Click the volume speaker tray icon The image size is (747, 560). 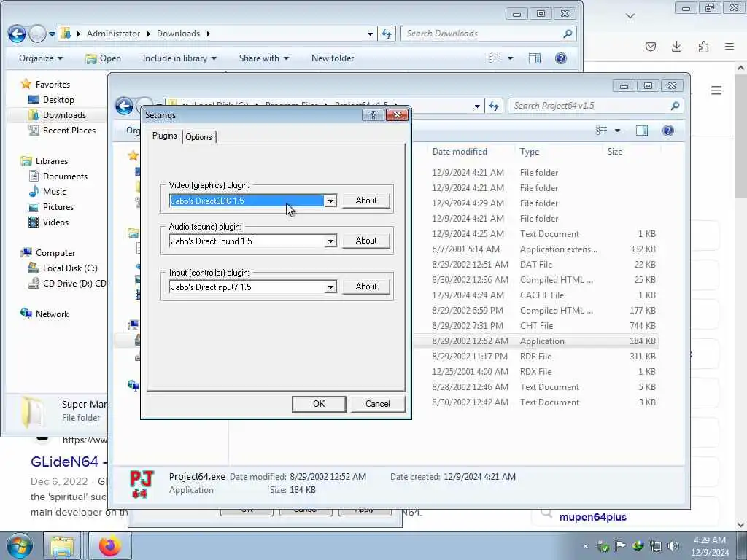click(x=673, y=546)
